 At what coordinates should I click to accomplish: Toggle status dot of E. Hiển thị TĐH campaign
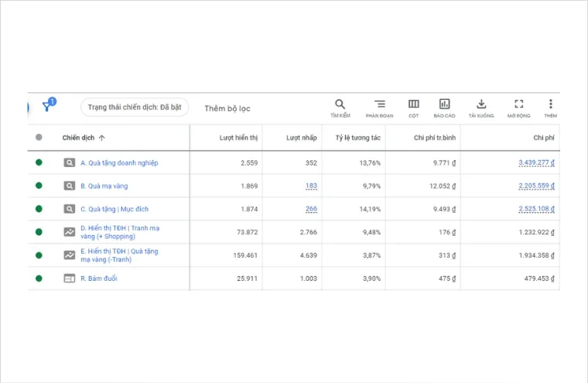(x=39, y=255)
